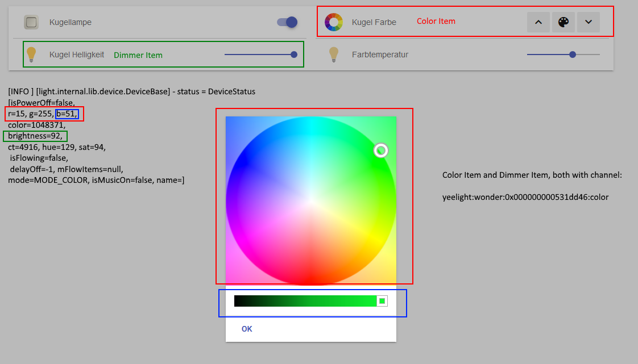This screenshot has width=638, height=364.
Task: Decrease color brightness with down chevron
Action: [589, 22]
